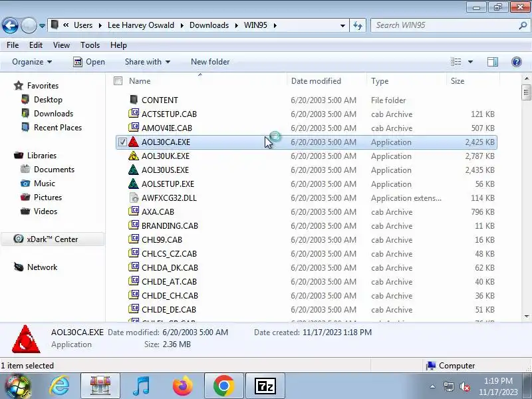Select the AOLSETUP.EXE icon
The image size is (532, 399).
tap(134, 184)
